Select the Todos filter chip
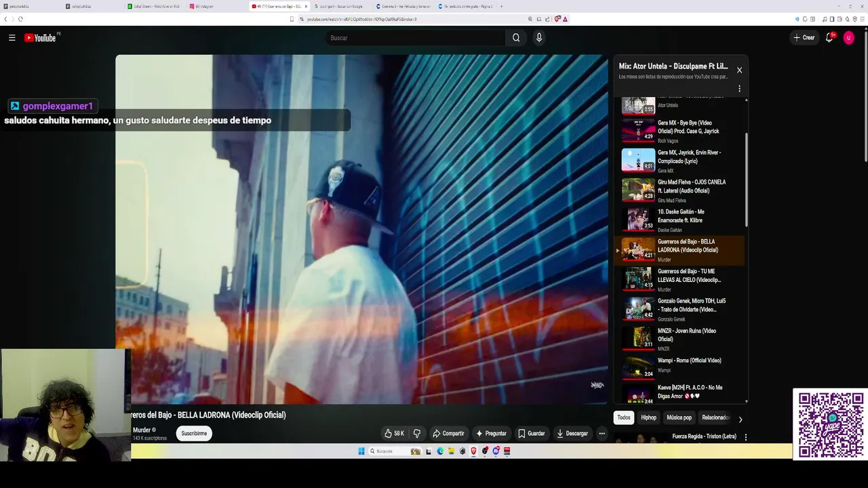 point(624,418)
